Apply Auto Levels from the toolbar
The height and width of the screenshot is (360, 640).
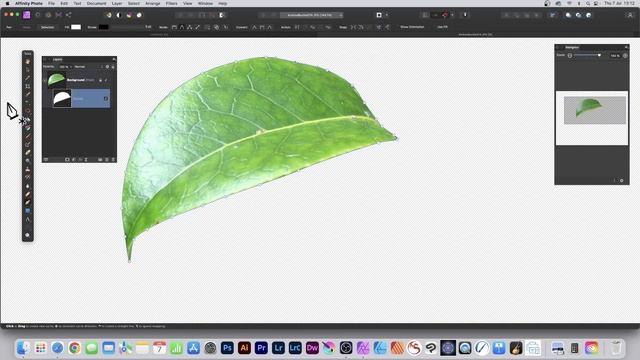click(109, 15)
